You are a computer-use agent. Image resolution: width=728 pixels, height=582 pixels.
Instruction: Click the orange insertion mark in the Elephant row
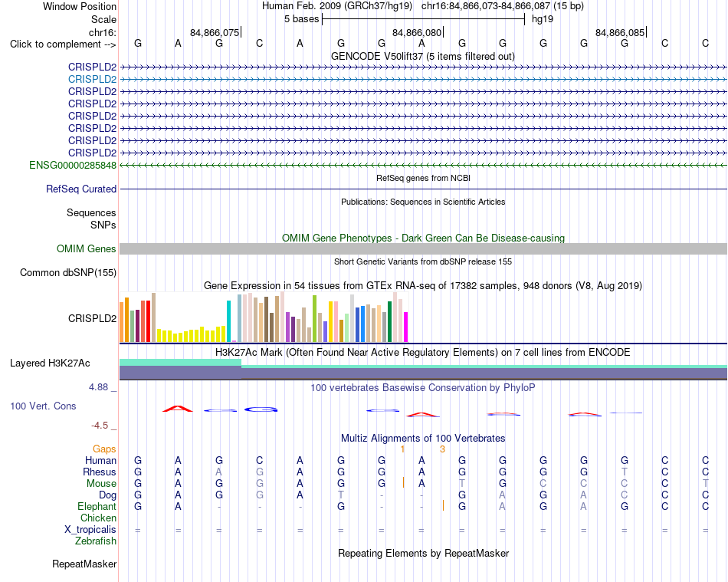pyautogui.click(x=444, y=506)
